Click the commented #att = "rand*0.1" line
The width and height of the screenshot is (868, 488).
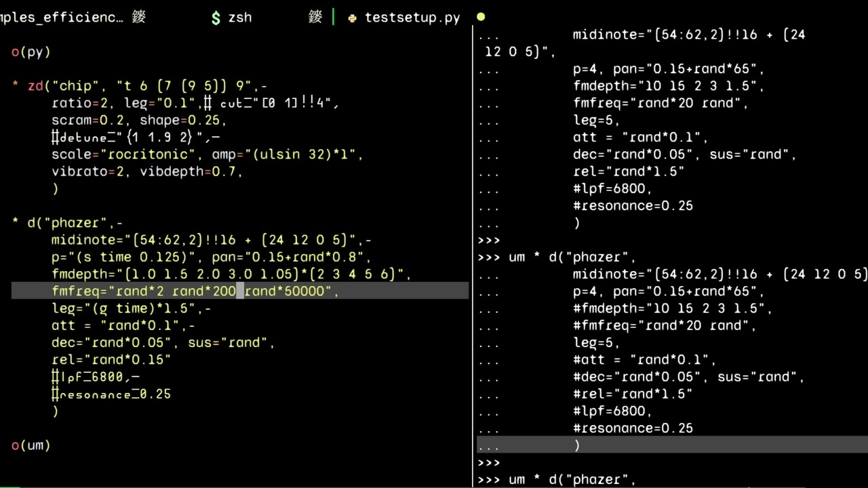point(645,360)
